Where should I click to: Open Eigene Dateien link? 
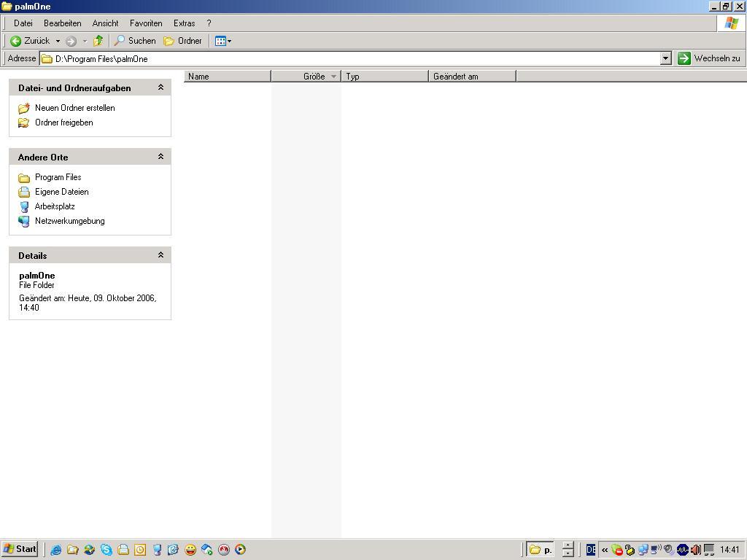coord(62,192)
